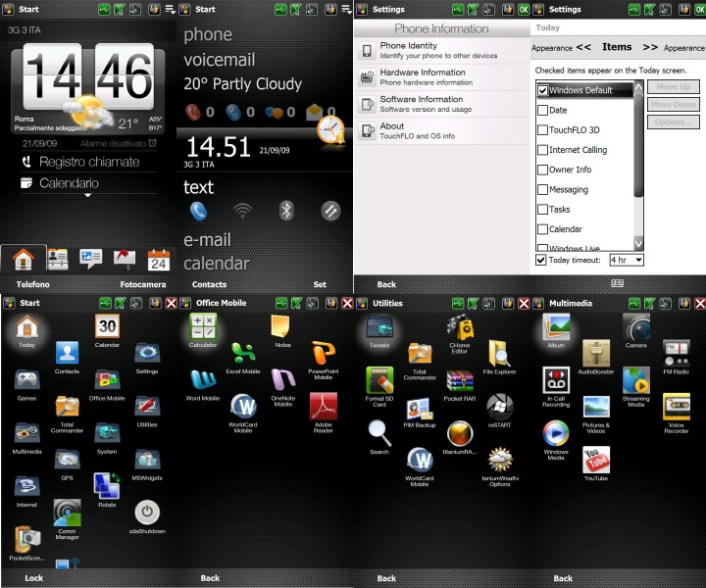Launch Adobe Reader in Office Mobile
This screenshot has width=706, height=588.
[323, 406]
